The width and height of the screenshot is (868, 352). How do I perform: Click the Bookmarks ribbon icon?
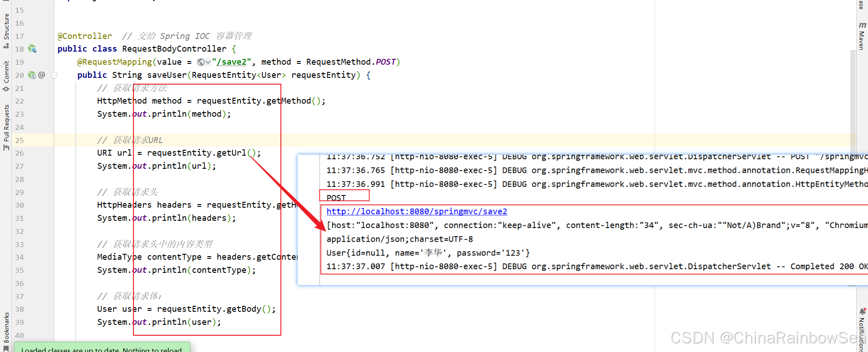point(6,348)
